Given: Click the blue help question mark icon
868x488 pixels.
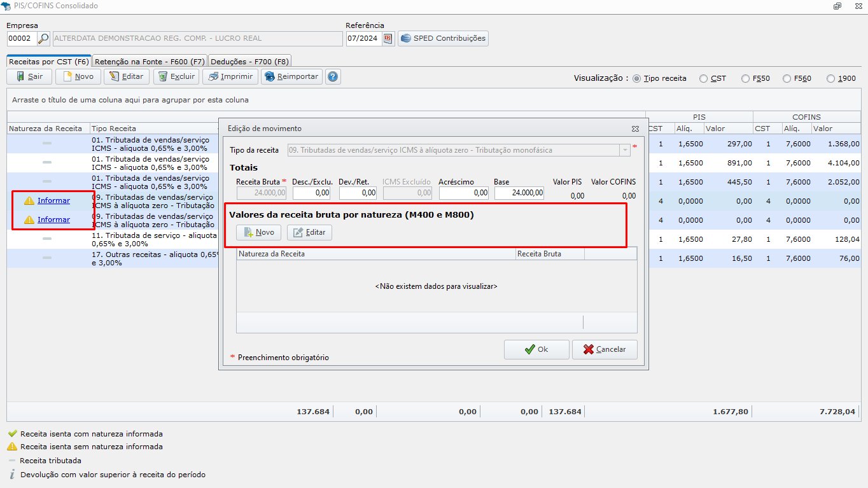Looking at the screenshot, I should [x=333, y=77].
